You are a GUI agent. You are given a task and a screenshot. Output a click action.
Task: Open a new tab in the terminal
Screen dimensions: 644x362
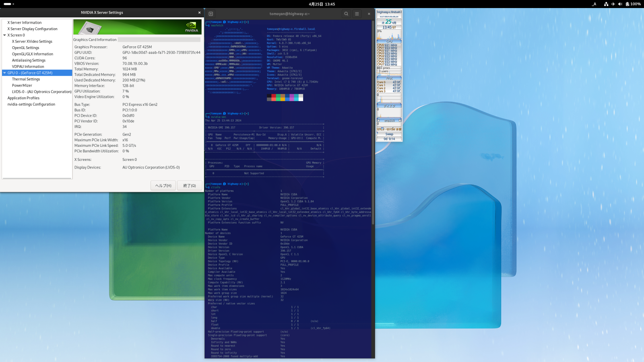point(211,14)
